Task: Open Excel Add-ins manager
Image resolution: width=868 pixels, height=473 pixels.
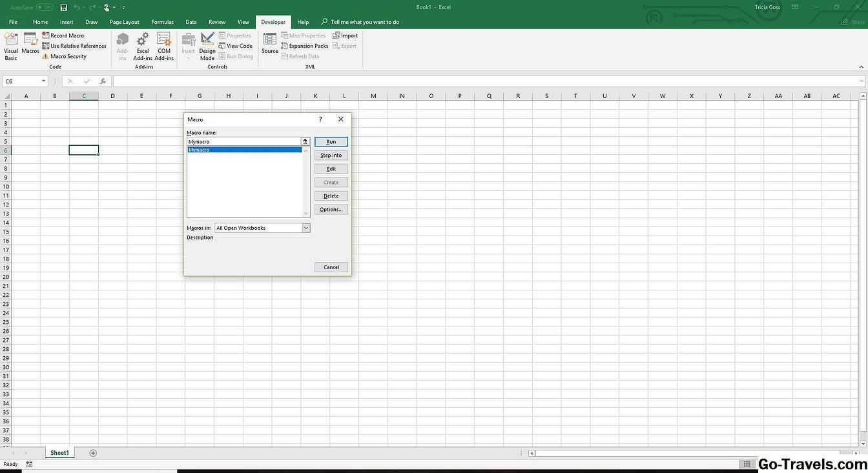Action: (x=143, y=46)
